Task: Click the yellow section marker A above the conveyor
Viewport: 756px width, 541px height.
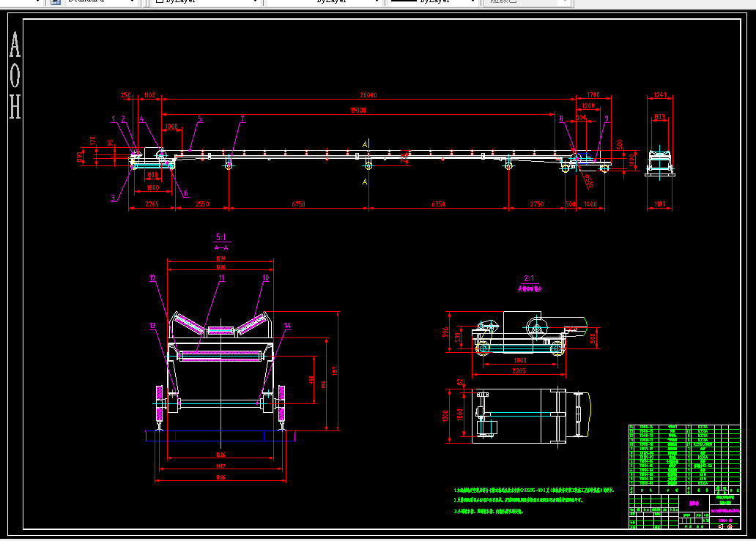Action: [x=365, y=144]
